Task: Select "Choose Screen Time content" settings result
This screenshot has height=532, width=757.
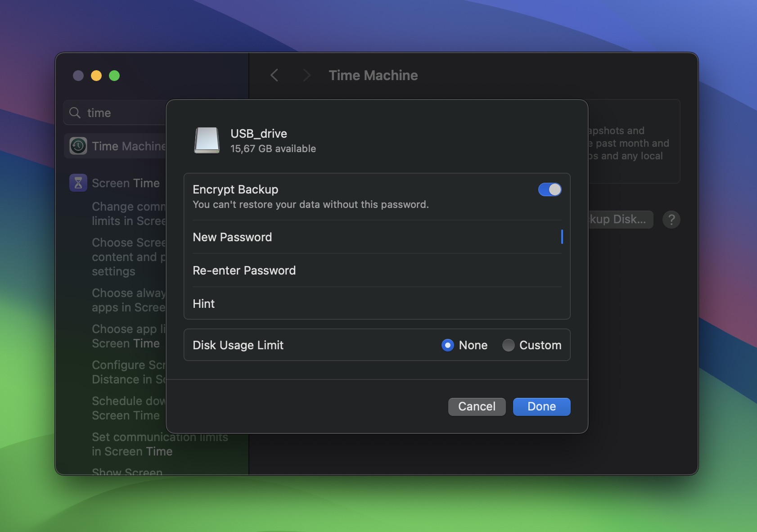Action: 129,257
